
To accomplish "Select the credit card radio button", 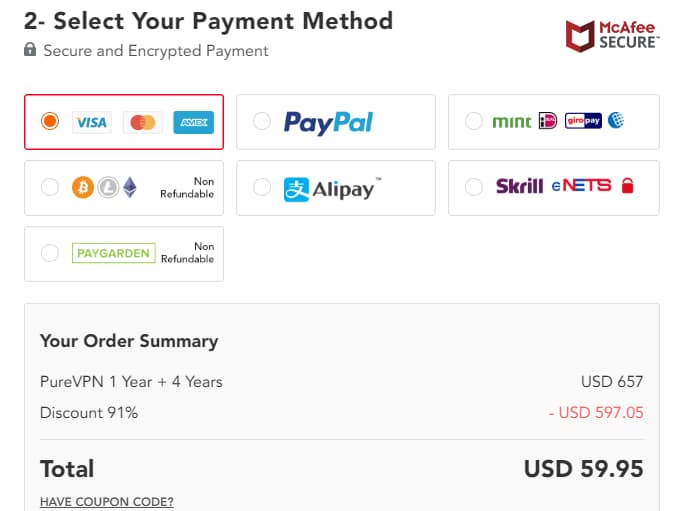I will (x=50, y=122).
